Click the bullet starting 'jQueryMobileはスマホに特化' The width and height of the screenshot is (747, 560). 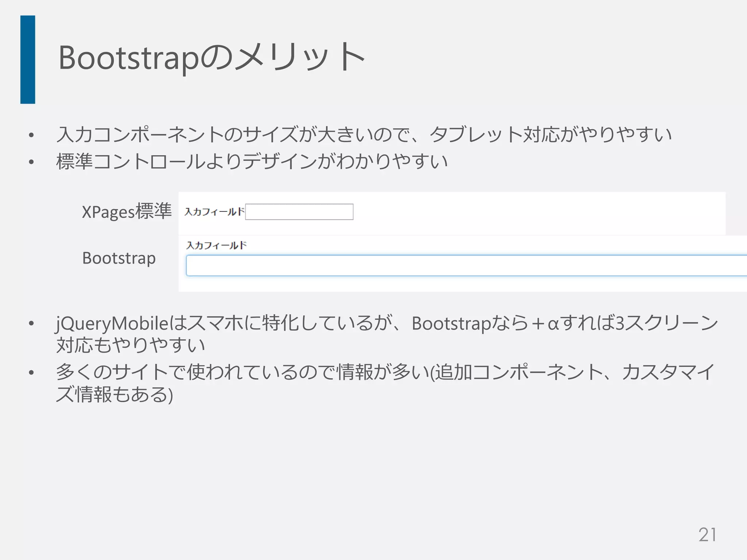point(387,334)
